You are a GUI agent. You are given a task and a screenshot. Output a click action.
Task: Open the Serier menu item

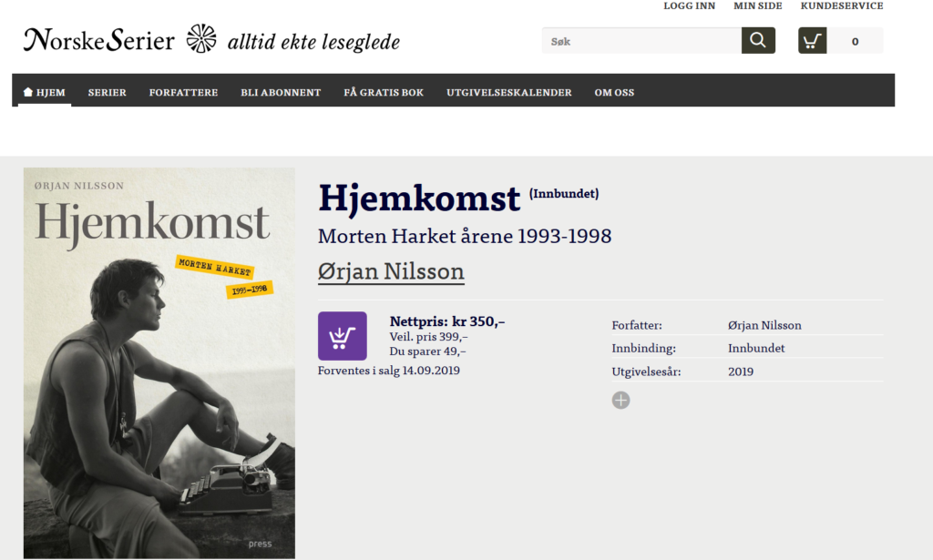point(107,92)
